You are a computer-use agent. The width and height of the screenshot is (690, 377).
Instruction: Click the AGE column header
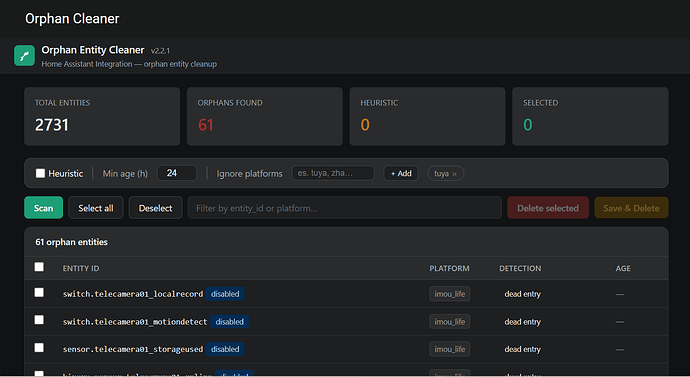pos(623,268)
